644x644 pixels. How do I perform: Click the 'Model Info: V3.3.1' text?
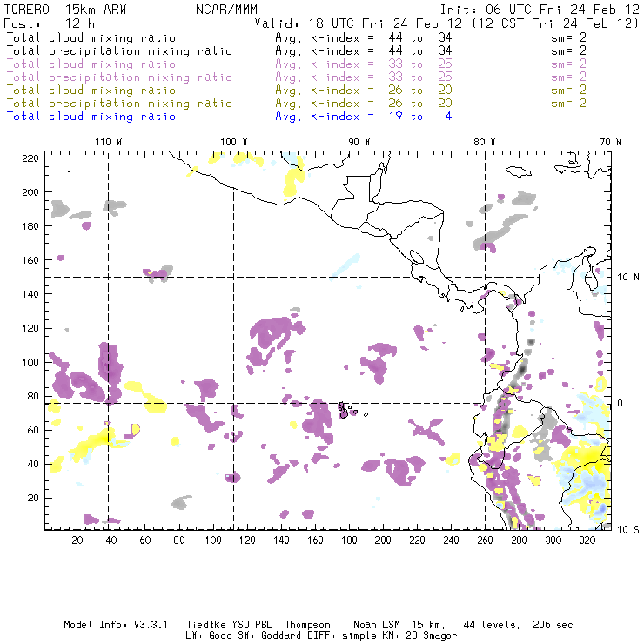[116, 625]
